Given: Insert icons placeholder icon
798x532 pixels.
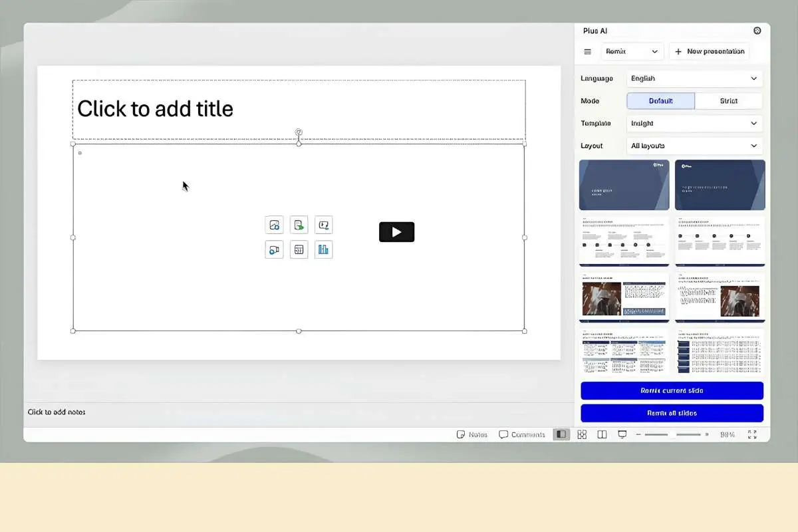Looking at the screenshot, I should [x=323, y=225].
